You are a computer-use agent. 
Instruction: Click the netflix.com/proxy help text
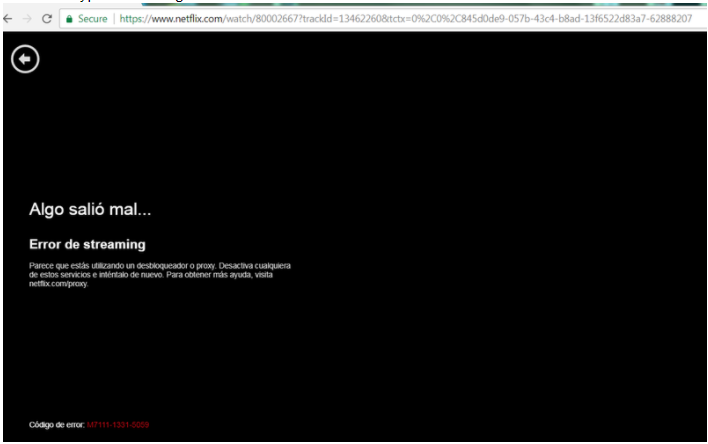(x=58, y=284)
